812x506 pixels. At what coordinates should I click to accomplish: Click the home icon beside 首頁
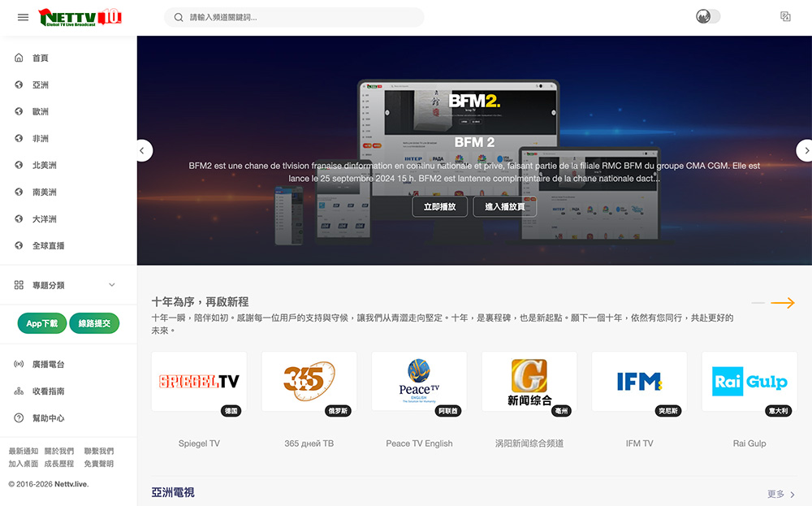[x=19, y=58]
